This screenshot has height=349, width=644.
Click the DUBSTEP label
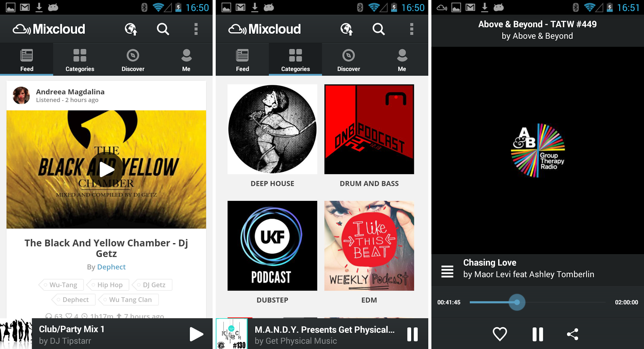click(272, 300)
